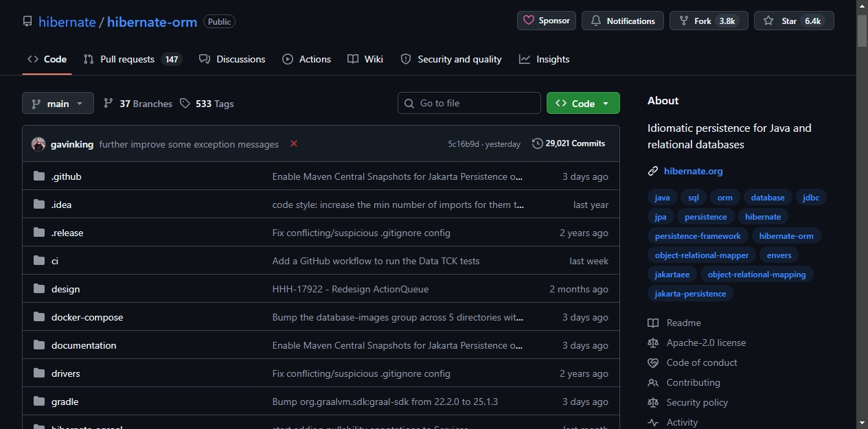Expand the green Code dropdown button
The width and height of the screenshot is (868, 429).
click(x=583, y=103)
